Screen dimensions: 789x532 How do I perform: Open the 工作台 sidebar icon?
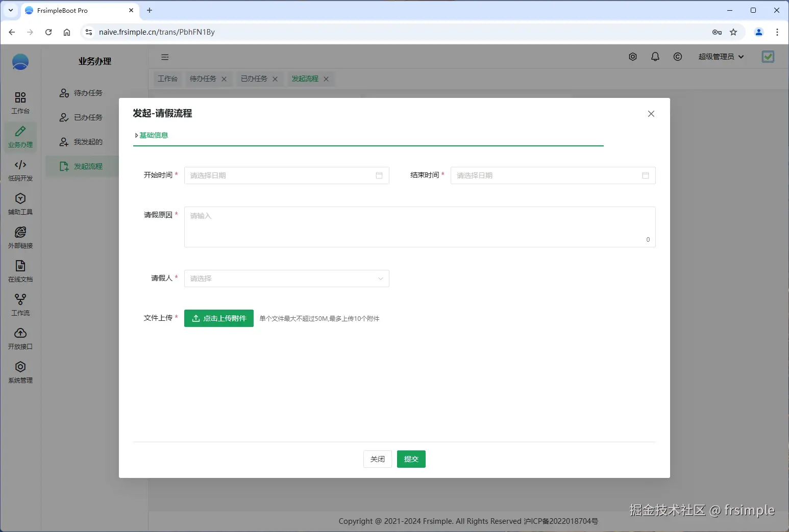coord(20,102)
